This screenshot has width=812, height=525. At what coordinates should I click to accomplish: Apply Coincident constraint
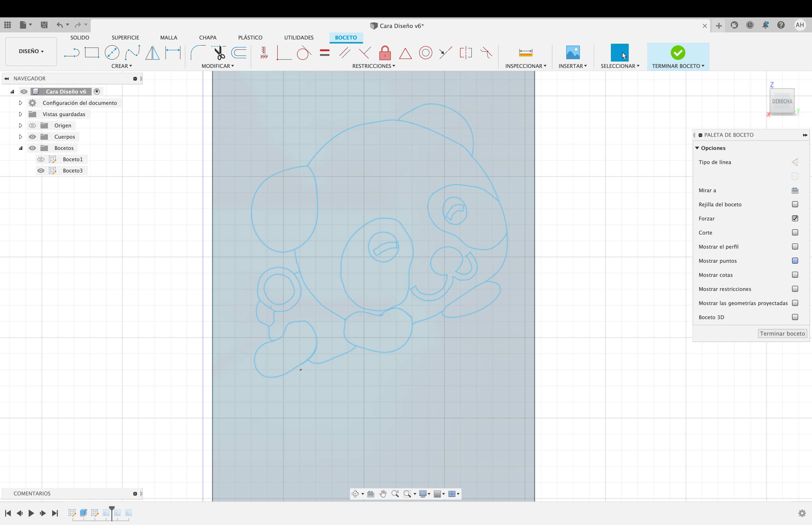[x=284, y=52]
